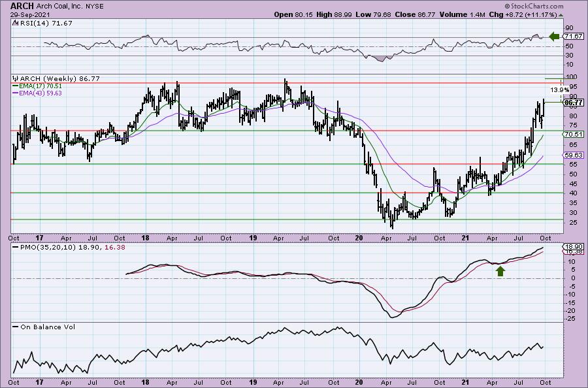588x388 pixels.
Task: Click the 59.63 EMA tag on price axis
Action: click(x=574, y=155)
